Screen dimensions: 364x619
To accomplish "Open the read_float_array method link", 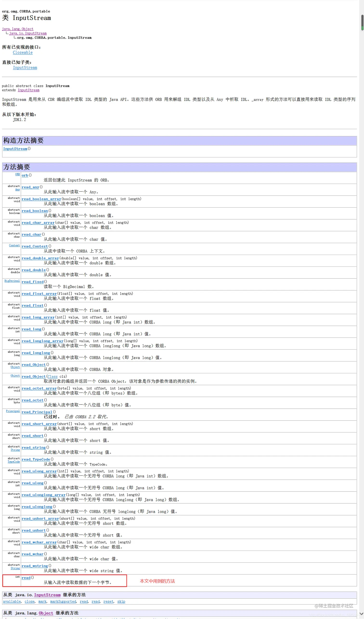I will (39, 294).
